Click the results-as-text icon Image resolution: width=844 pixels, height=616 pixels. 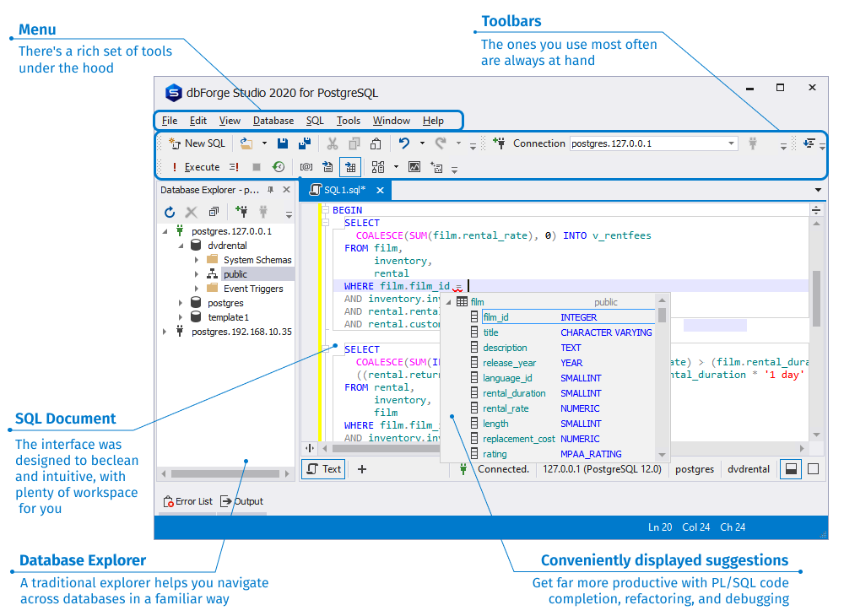327,167
